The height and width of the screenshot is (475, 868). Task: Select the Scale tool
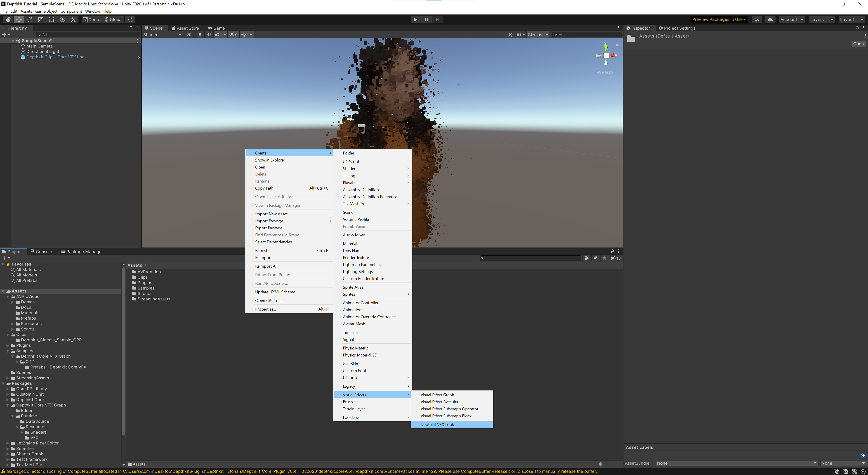pyautogui.click(x=40, y=19)
